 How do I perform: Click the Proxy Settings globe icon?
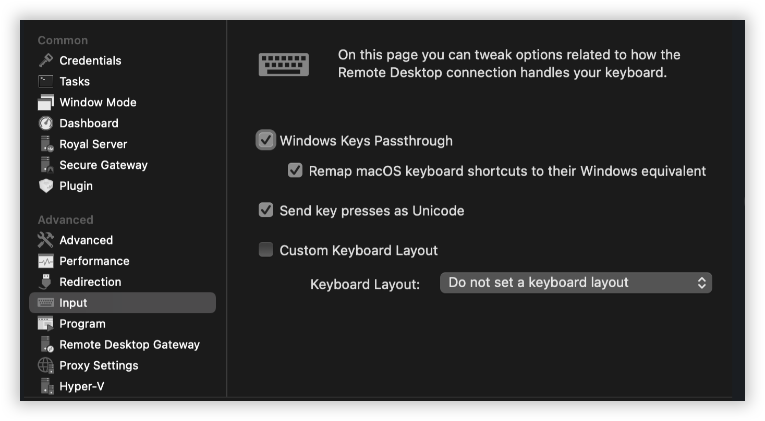point(46,366)
